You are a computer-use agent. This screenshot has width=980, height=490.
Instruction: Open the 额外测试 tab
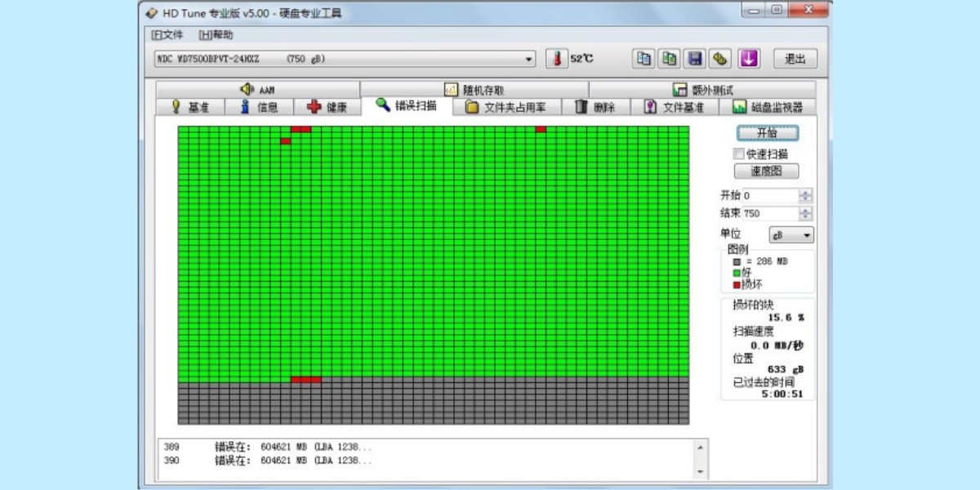point(702,90)
